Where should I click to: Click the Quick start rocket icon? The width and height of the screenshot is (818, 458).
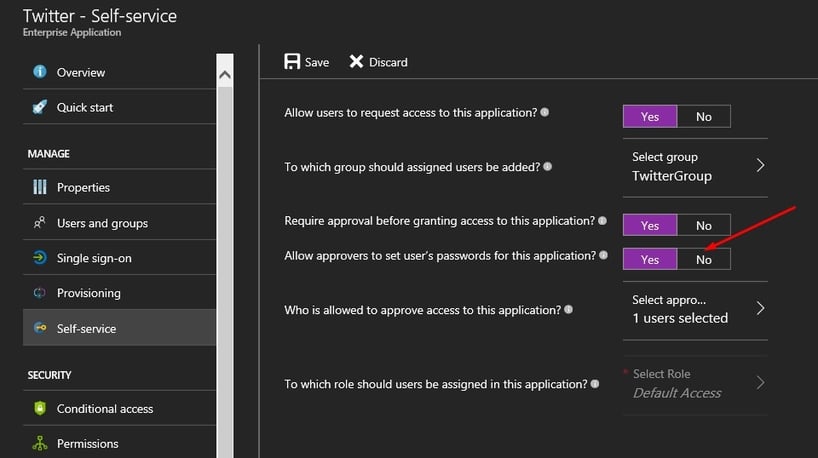pyautogui.click(x=40, y=107)
